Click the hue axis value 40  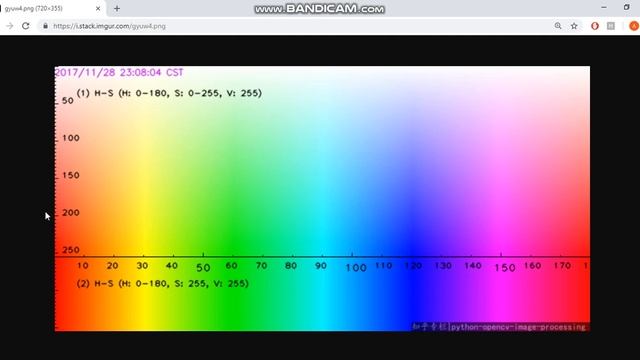point(171,266)
